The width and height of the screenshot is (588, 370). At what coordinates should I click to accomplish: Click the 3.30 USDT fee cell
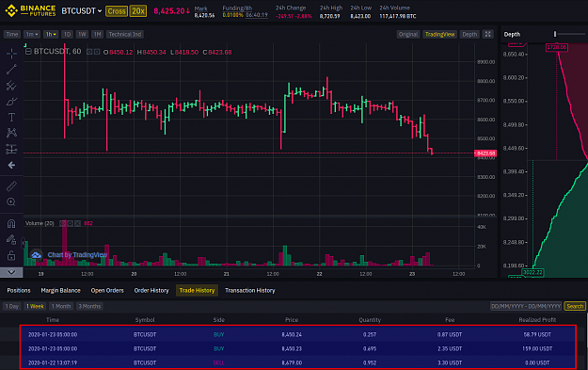click(x=450, y=362)
